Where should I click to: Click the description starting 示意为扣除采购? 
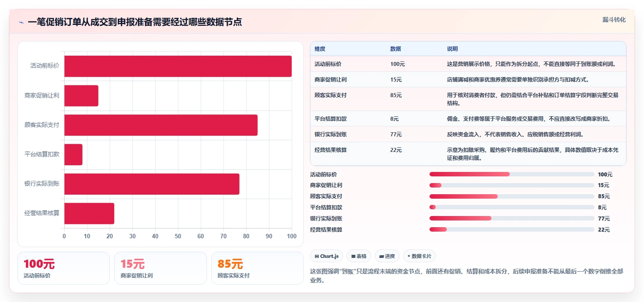click(533, 154)
